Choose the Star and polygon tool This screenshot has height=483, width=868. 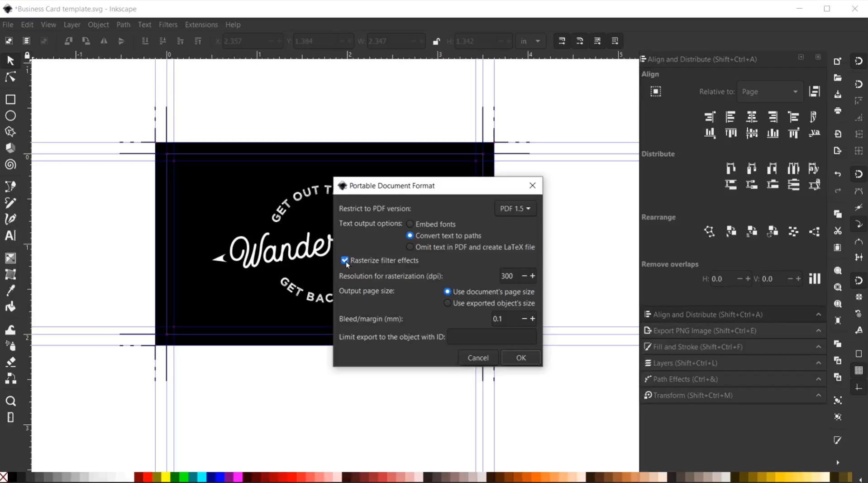[10, 132]
